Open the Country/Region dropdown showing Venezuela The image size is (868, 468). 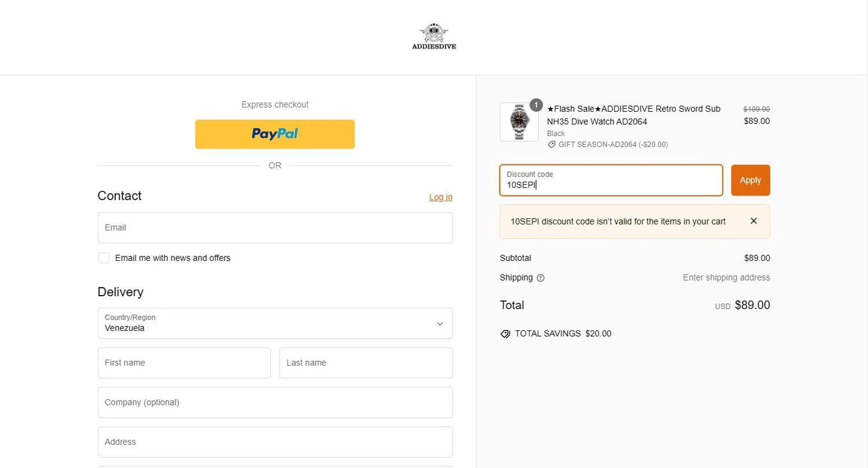point(275,323)
